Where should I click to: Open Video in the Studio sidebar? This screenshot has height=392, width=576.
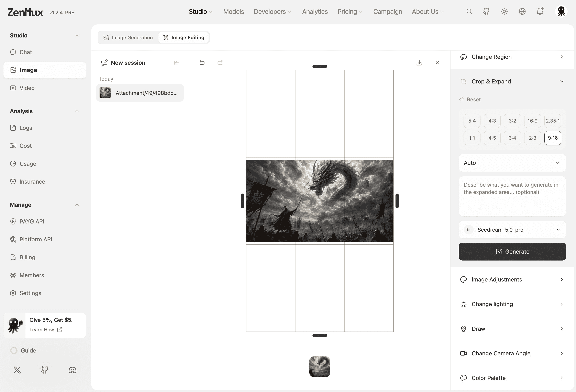pyautogui.click(x=45, y=88)
